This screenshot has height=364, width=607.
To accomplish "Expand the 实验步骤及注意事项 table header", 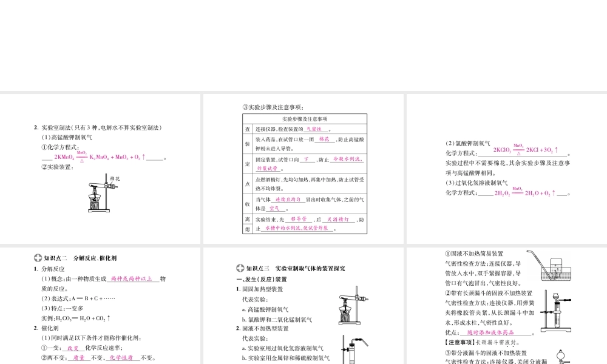I will (304, 118).
